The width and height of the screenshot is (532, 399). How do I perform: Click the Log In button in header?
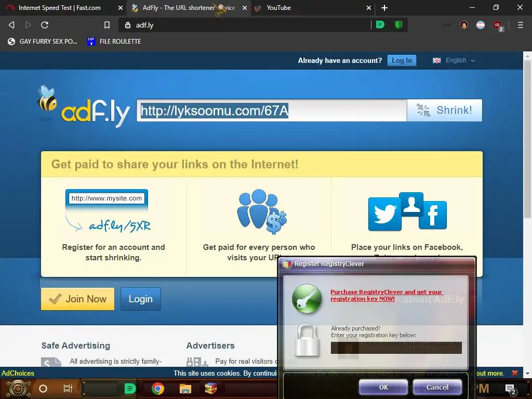coord(402,60)
